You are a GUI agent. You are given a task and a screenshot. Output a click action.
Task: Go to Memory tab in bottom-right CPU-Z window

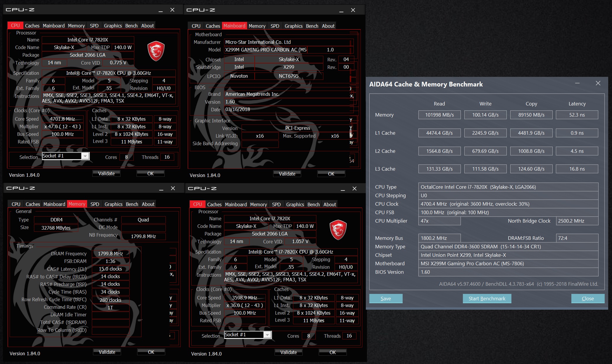pos(258,204)
